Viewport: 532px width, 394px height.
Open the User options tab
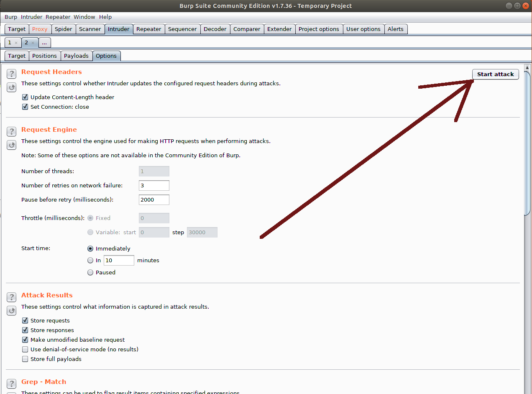pyautogui.click(x=363, y=29)
